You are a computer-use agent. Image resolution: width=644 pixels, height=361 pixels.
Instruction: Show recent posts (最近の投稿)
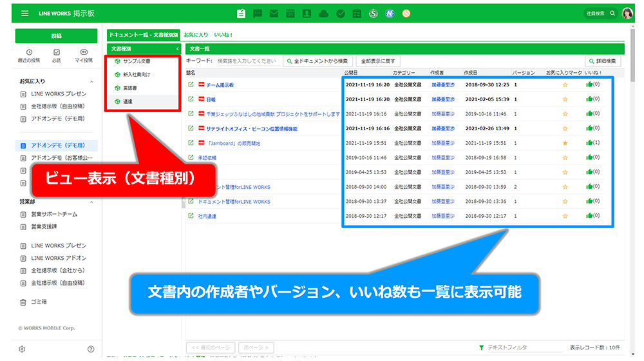coord(29,56)
